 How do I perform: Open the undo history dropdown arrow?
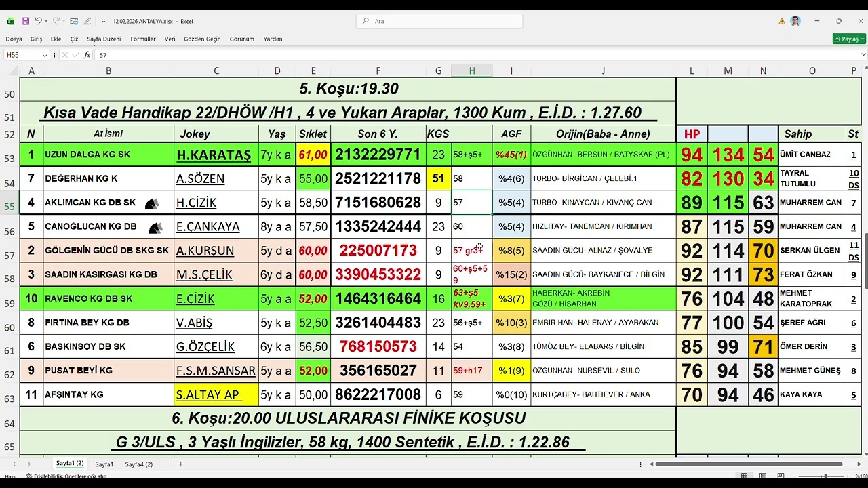pos(45,21)
